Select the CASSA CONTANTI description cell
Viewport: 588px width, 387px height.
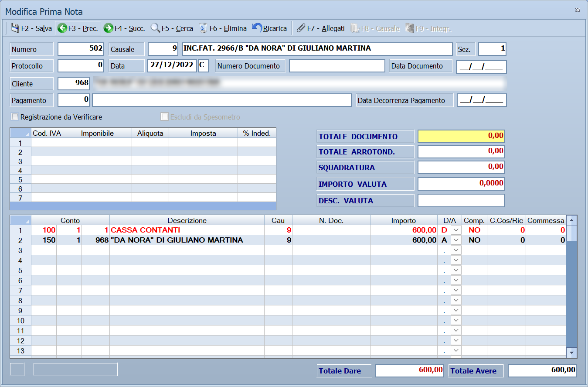pos(187,230)
